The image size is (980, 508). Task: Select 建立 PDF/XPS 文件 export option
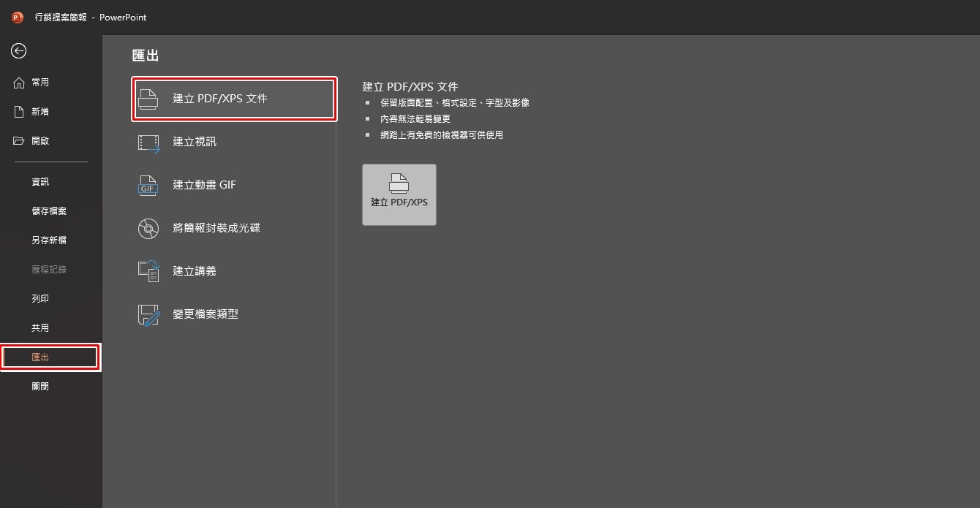(x=234, y=99)
